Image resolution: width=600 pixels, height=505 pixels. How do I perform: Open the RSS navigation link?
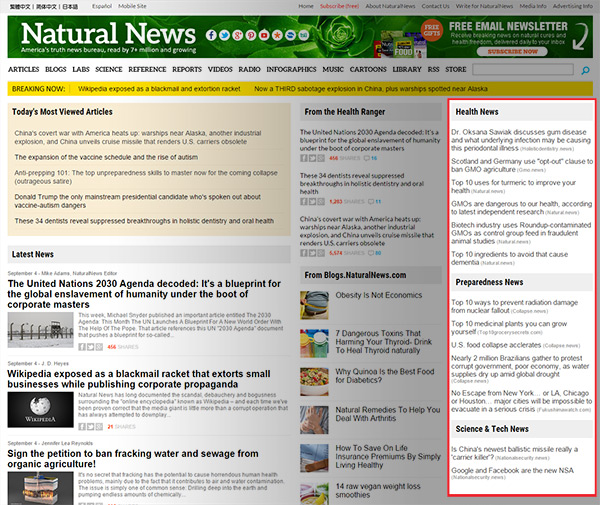(x=433, y=70)
